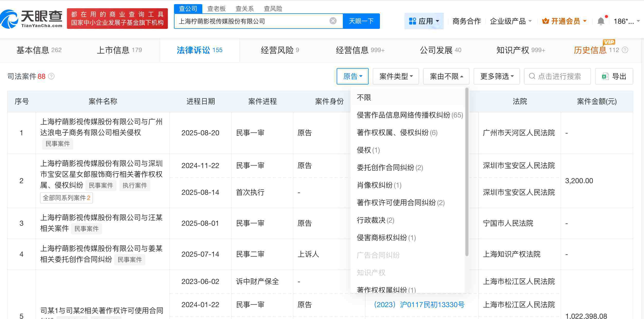Collapse the 案由不限 dropdown
The height and width of the screenshot is (319, 644).
[446, 76]
